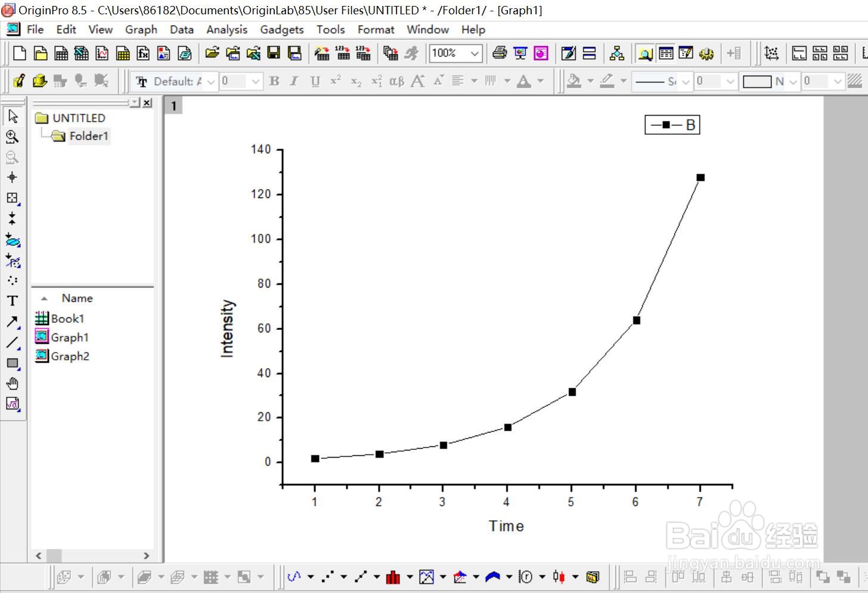Select the Pointer tool
The image size is (868, 593).
pos(13,116)
